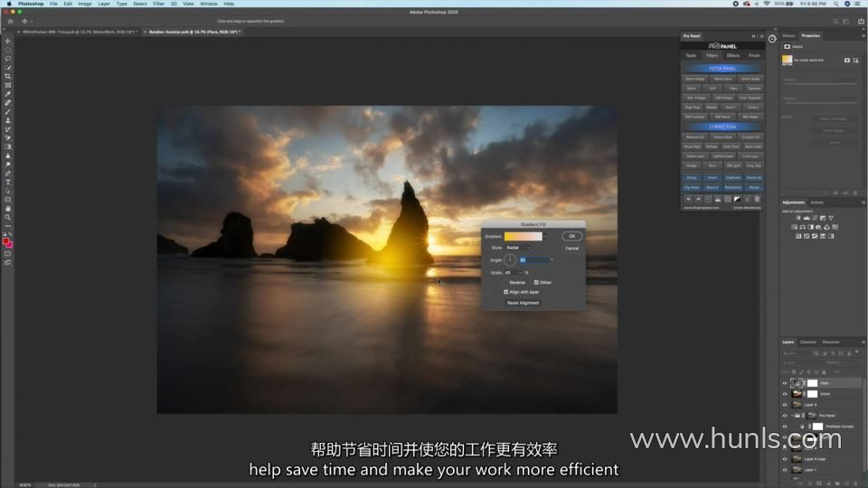Click the Pro Panel trash icon
The image size is (868, 488).
pos(757,199)
